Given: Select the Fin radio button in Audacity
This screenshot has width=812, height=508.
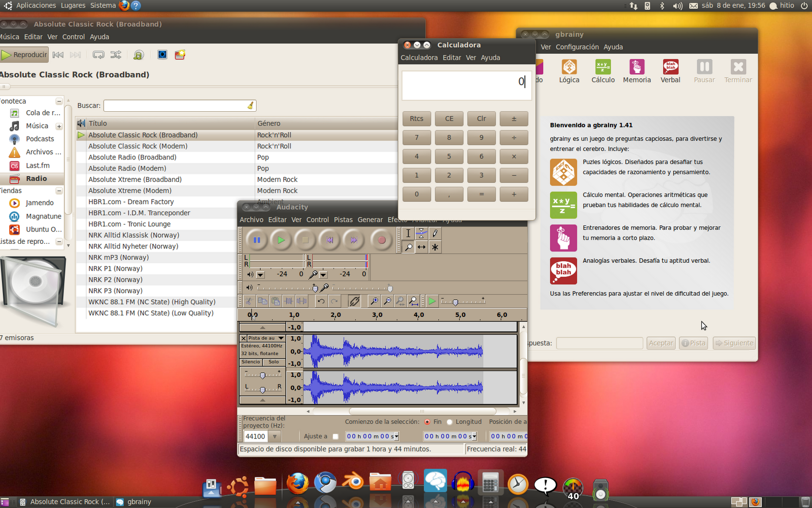Looking at the screenshot, I should click(x=427, y=422).
